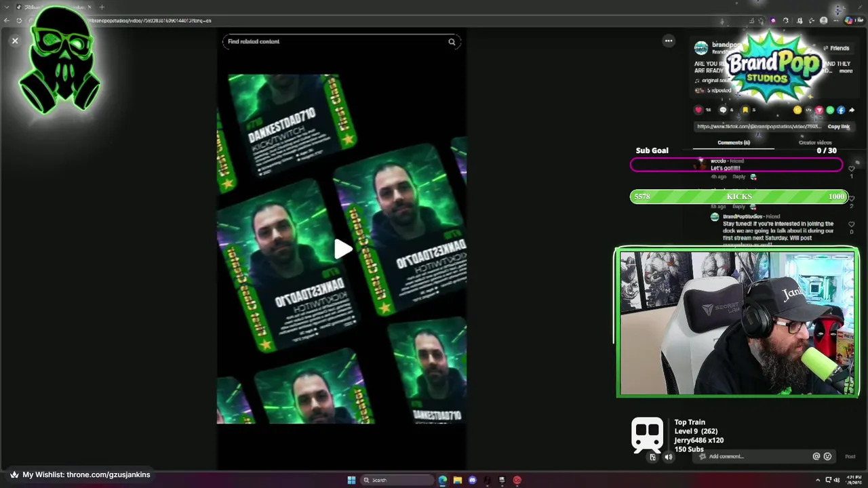
Task: Share the video to Facebook
Action: (x=841, y=110)
